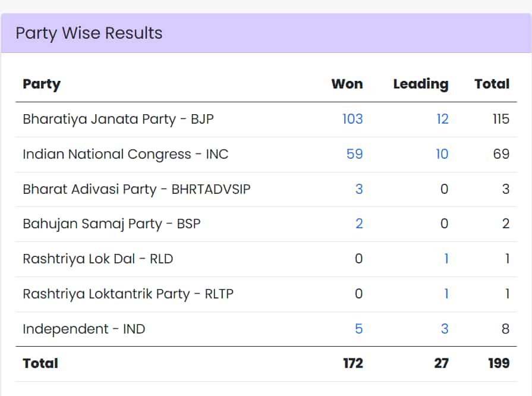The image size is (532, 396).
Task: Click BJP's total seat count 115
Action: pos(500,119)
